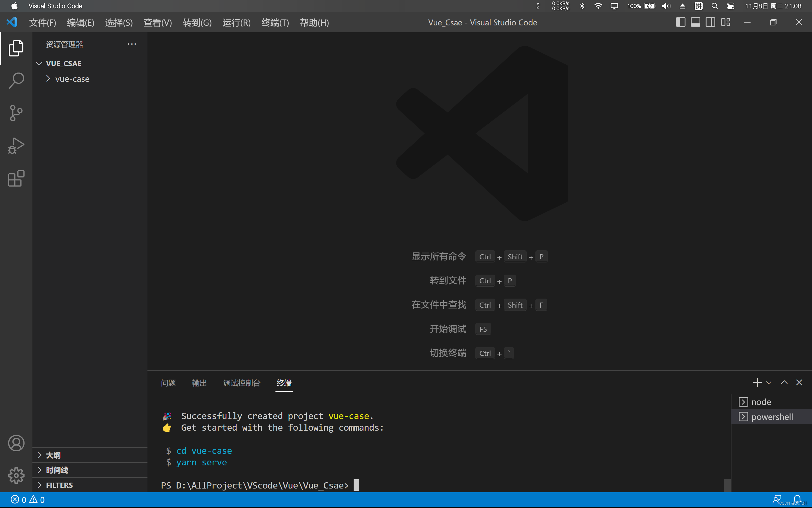The height and width of the screenshot is (508, 812).
Task: Switch to the 终端 terminal tab
Action: point(284,383)
